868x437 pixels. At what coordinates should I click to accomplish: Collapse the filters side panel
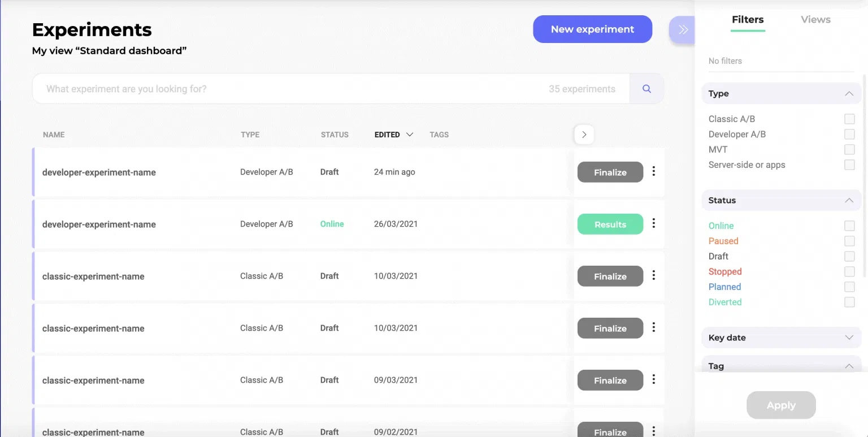pyautogui.click(x=683, y=30)
